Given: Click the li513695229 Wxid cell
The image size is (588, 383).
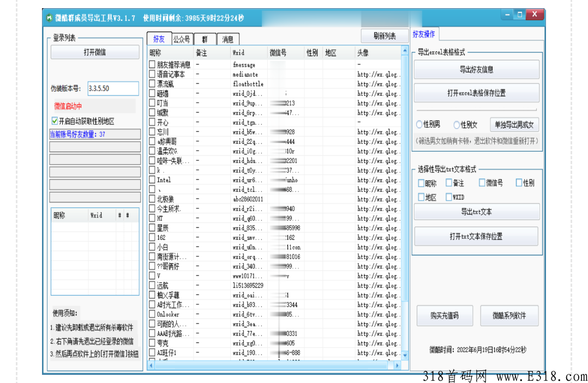Looking at the screenshot, I should 248,285.
